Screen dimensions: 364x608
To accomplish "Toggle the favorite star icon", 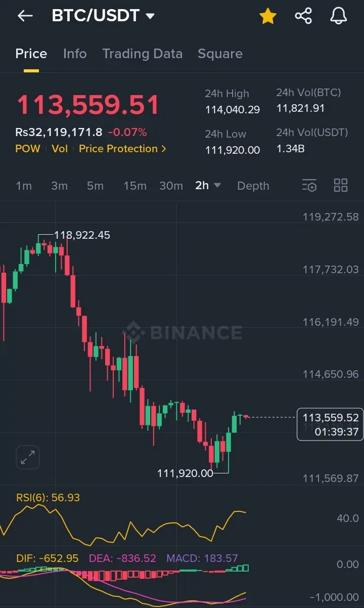I will tap(268, 16).
